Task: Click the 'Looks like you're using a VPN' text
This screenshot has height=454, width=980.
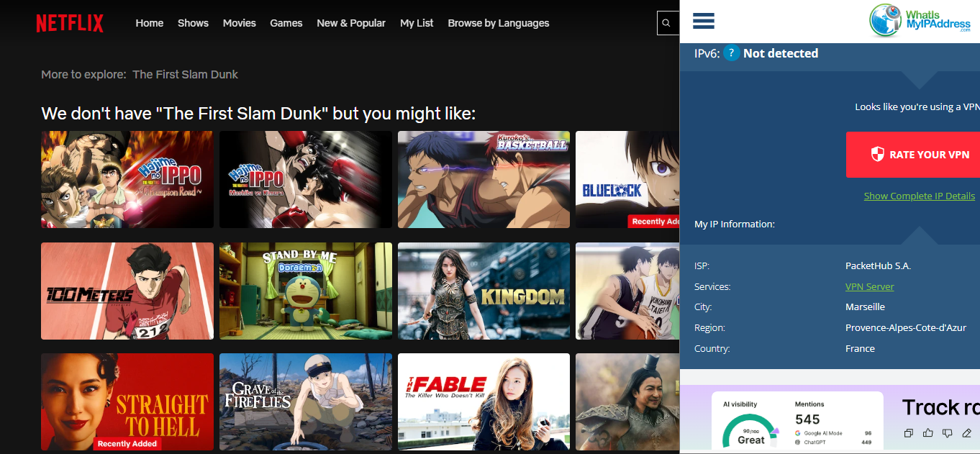Action: pos(917,106)
